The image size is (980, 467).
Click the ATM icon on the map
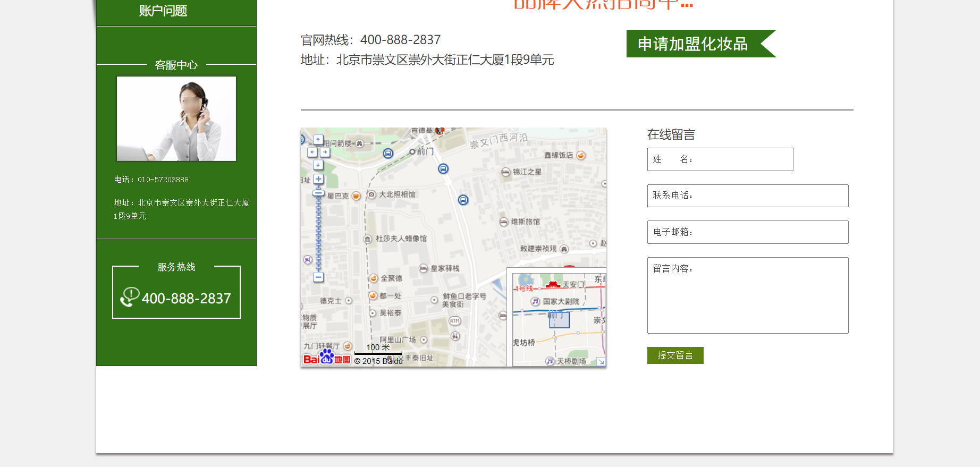(x=455, y=321)
